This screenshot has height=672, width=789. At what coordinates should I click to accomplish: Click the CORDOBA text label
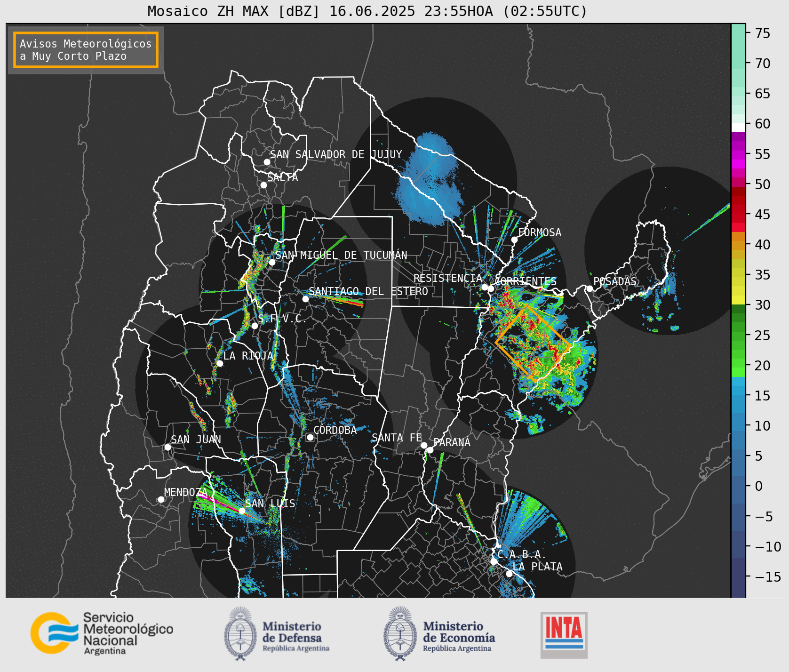(335, 430)
